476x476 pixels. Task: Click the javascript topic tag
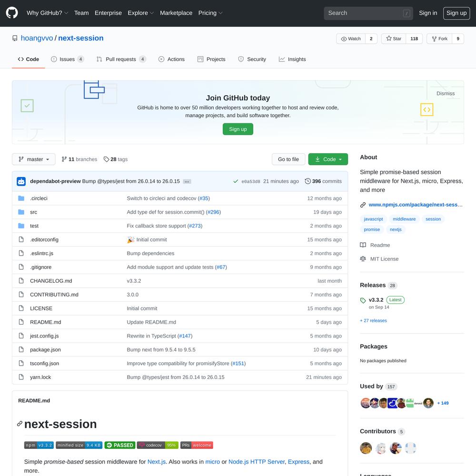tap(373, 219)
